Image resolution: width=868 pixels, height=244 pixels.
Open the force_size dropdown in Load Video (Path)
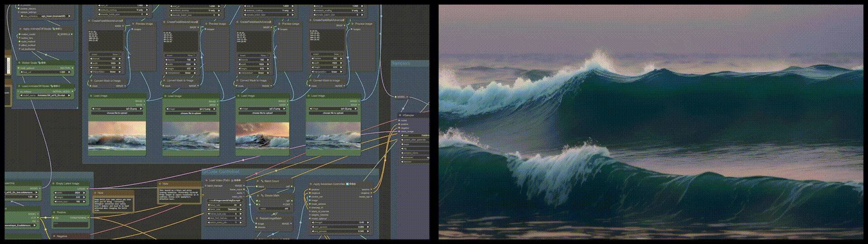coord(224,209)
